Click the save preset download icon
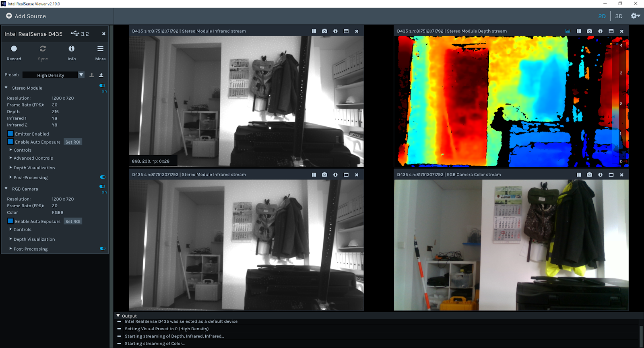The width and height of the screenshot is (644, 348). point(101,75)
